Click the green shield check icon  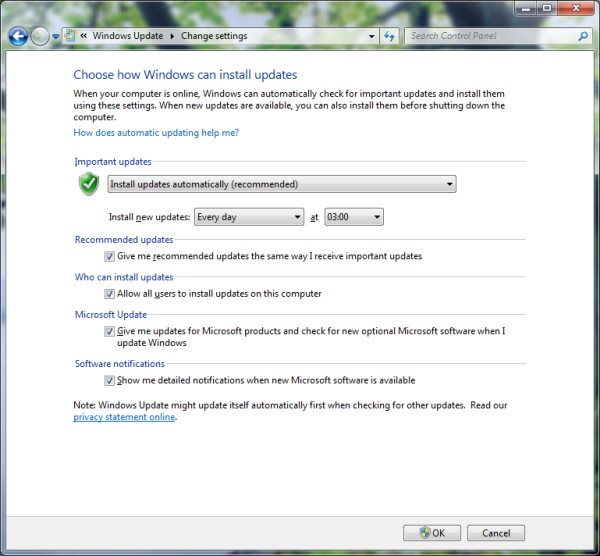89,184
